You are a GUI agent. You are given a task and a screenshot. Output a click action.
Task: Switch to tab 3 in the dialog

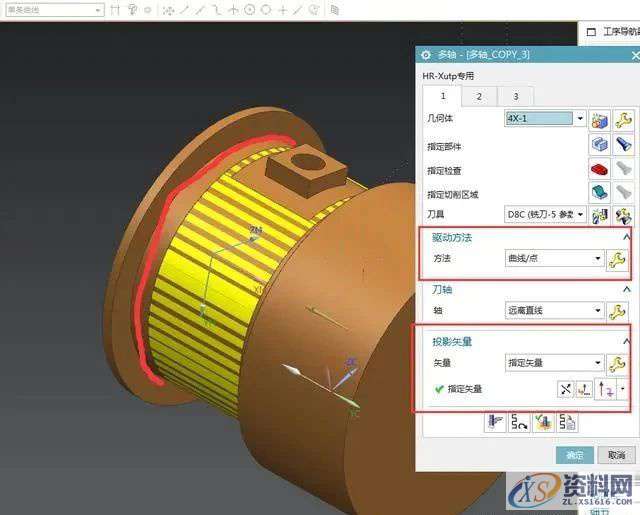pyautogui.click(x=515, y=97)
